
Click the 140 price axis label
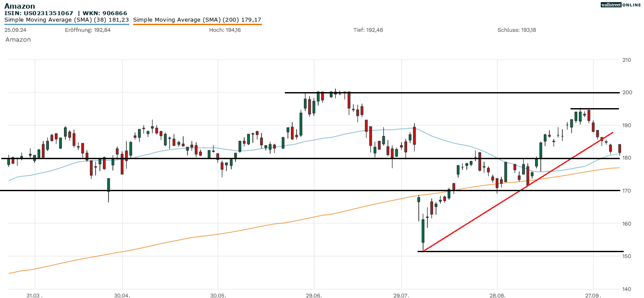(x=627, y=289)
